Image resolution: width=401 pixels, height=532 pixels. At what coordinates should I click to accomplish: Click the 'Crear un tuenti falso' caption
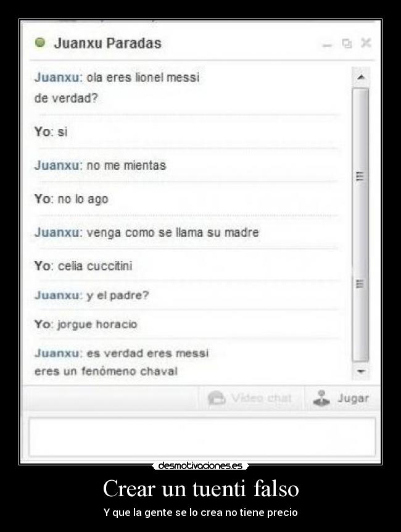[201, 489]
